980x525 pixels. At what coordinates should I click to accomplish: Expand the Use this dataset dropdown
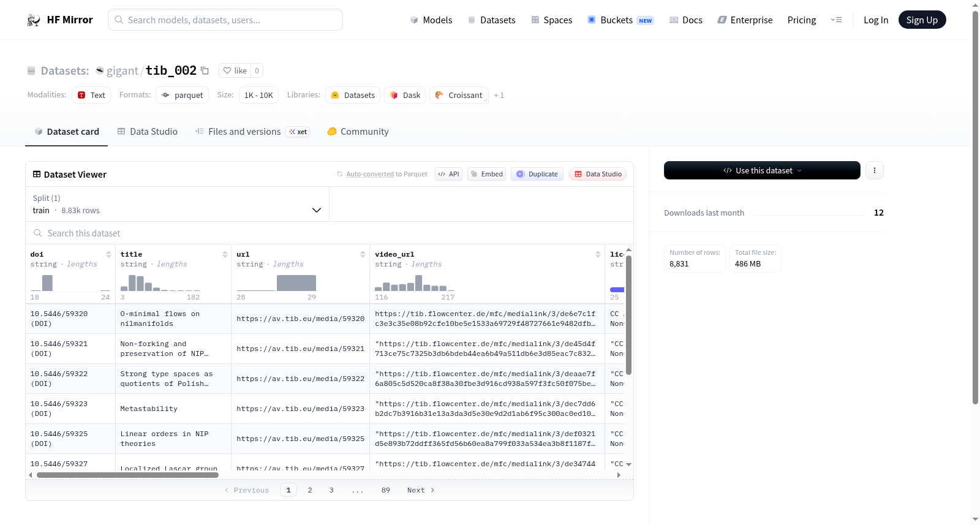coord(762,170)
